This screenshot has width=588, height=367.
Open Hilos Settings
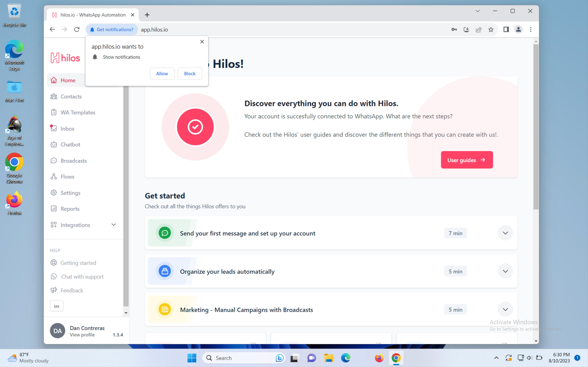[70, 192]
